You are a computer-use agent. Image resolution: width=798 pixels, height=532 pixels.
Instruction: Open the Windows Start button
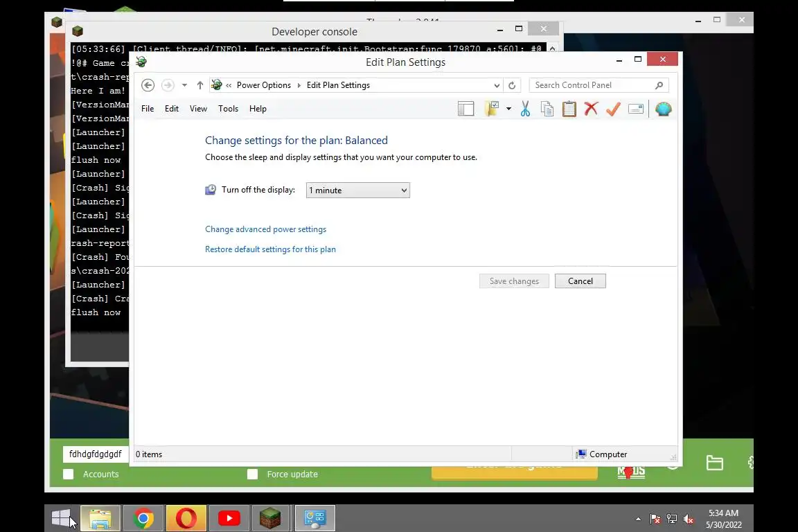coord(62,518)
